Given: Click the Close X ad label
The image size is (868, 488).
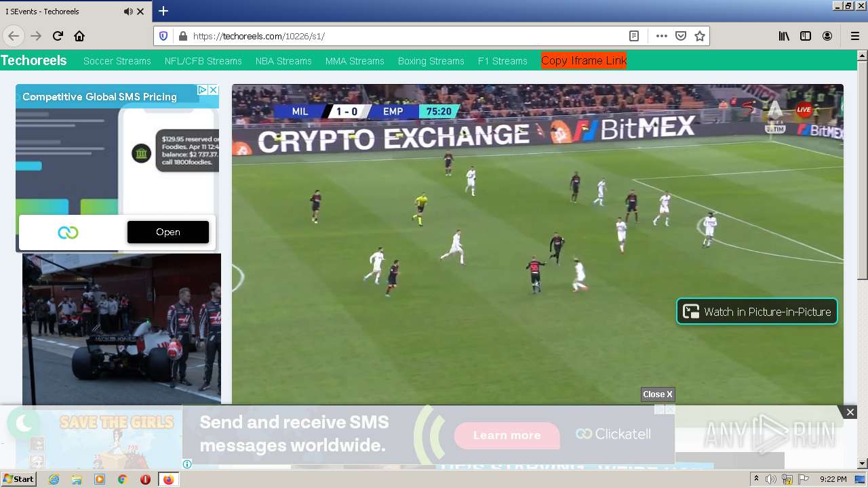Looking at the screenshot, I should 658,394.
